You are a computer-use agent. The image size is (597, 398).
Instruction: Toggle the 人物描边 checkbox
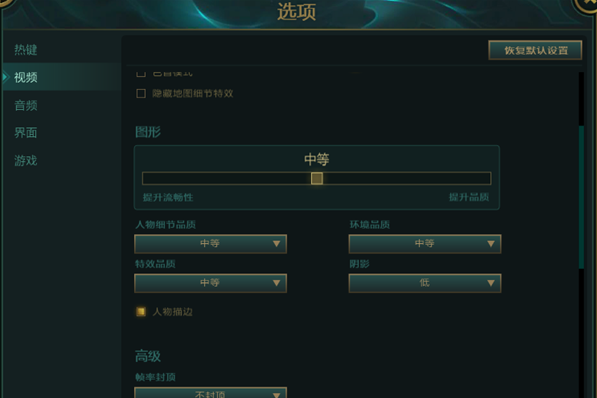(x=141, y=312)
